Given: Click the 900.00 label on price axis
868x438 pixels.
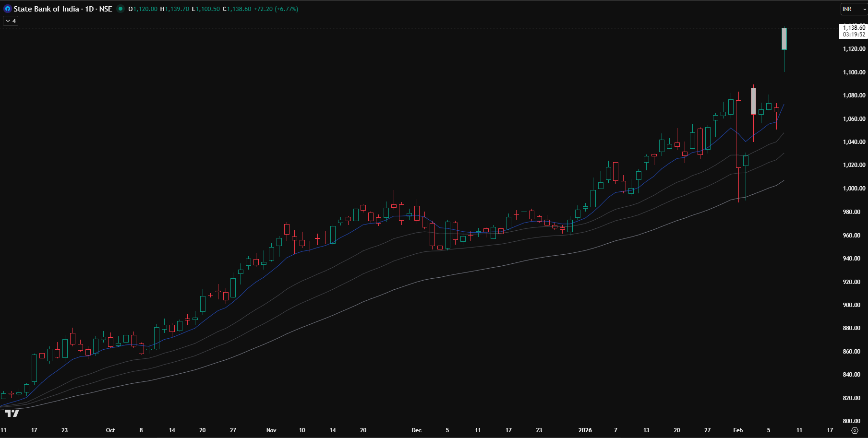Looking at the screenshot, I should tap(854, 305).
